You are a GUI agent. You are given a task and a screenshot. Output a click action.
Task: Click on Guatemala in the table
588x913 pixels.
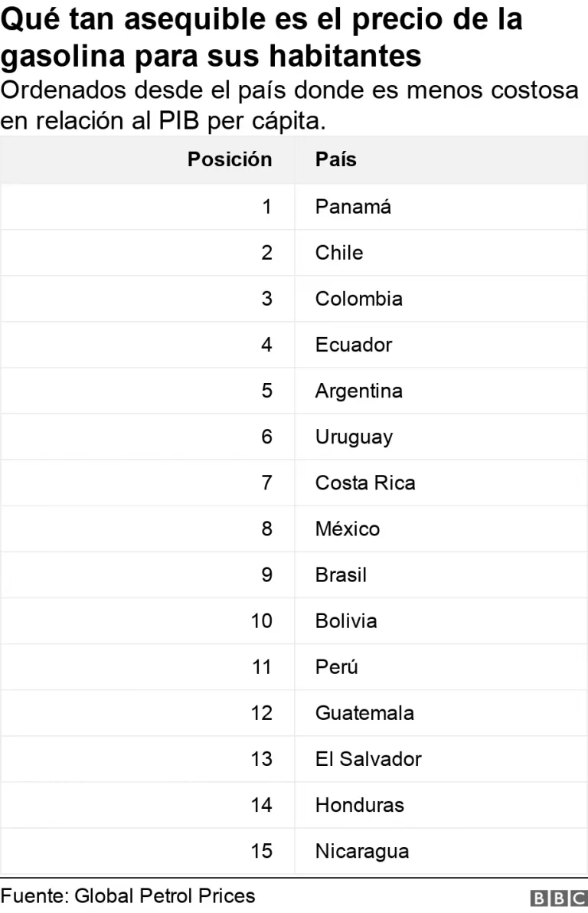pyautogui.click(x=364, y=712)
